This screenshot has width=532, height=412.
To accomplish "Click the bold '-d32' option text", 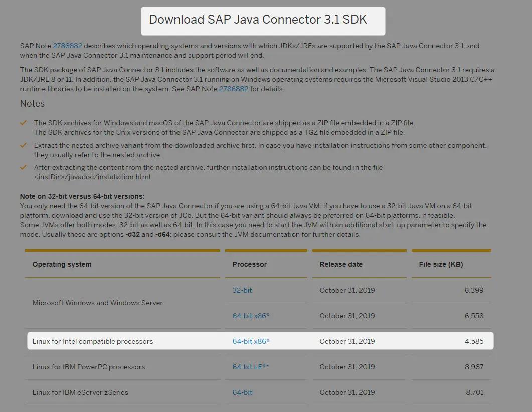I will (133, 234).
